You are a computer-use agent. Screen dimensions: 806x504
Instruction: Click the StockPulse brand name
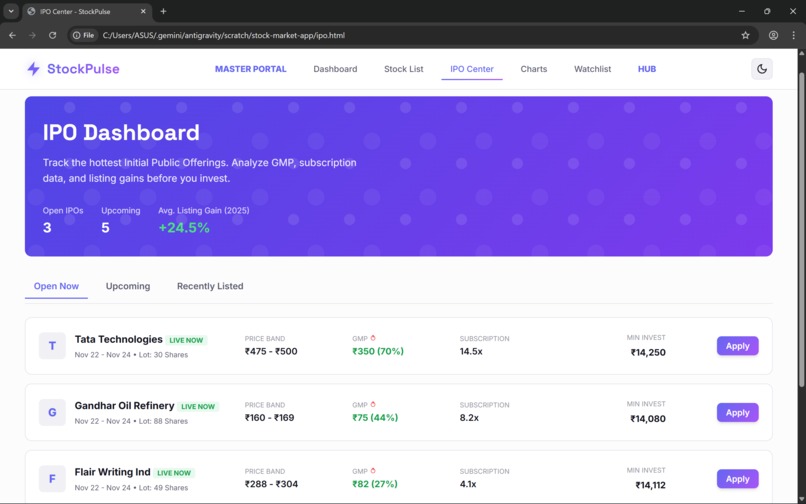click(x=83, y=69)
